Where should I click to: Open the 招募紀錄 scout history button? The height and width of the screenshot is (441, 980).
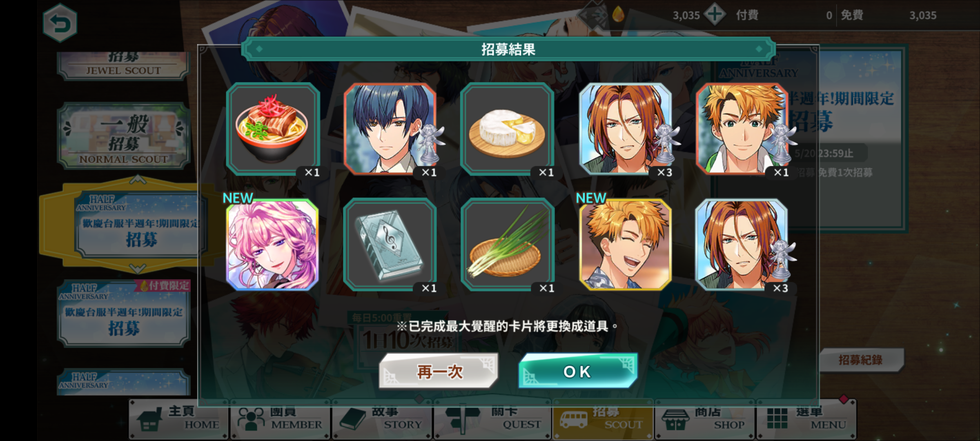860,360
